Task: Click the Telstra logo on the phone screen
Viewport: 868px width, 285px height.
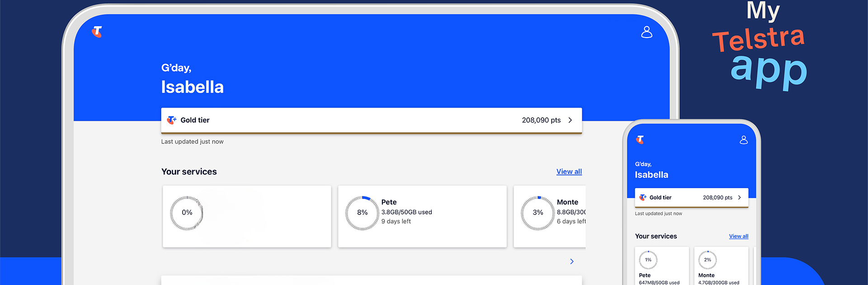Action: coord(640,140)
